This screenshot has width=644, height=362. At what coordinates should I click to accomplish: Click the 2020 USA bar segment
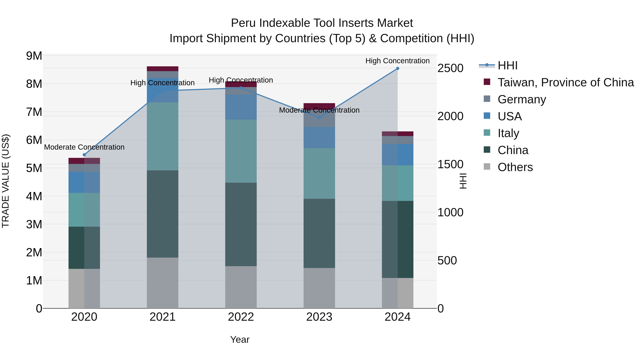(x=84, y=182)
